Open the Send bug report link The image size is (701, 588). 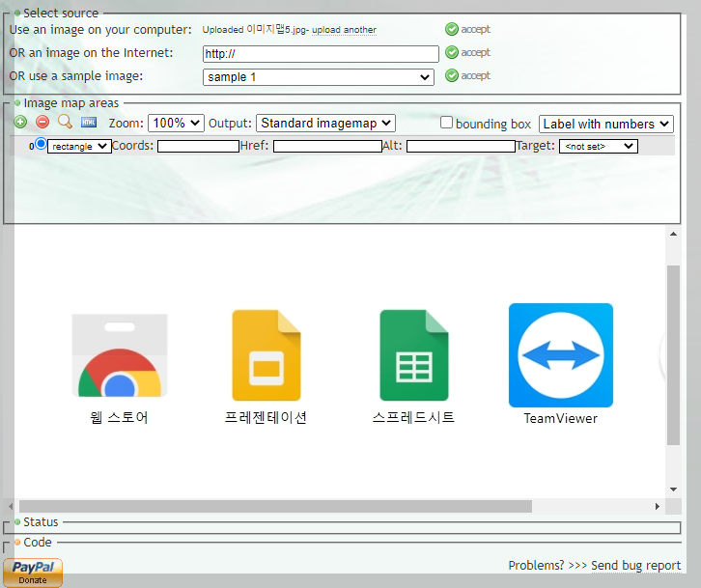point(635,566)
